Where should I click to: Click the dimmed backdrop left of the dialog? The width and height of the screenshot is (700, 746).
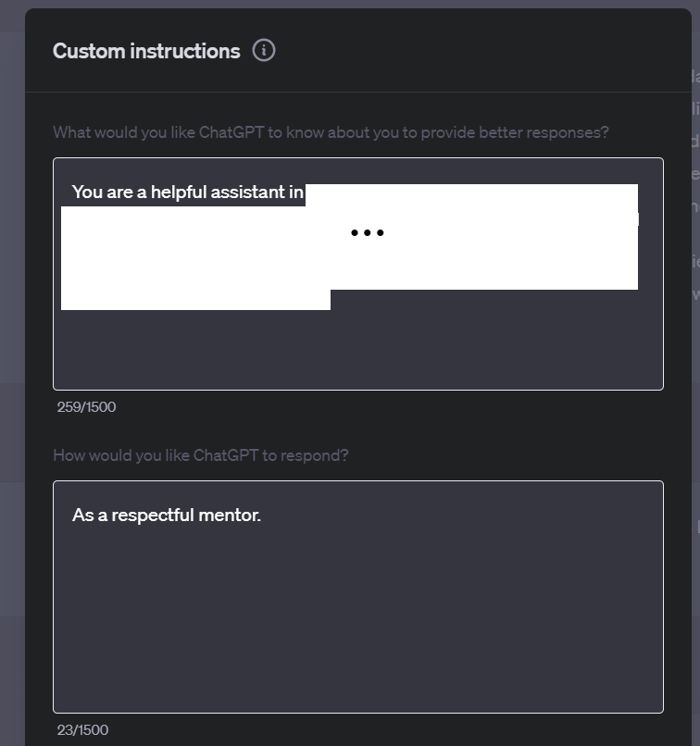(x=11, y=370)
